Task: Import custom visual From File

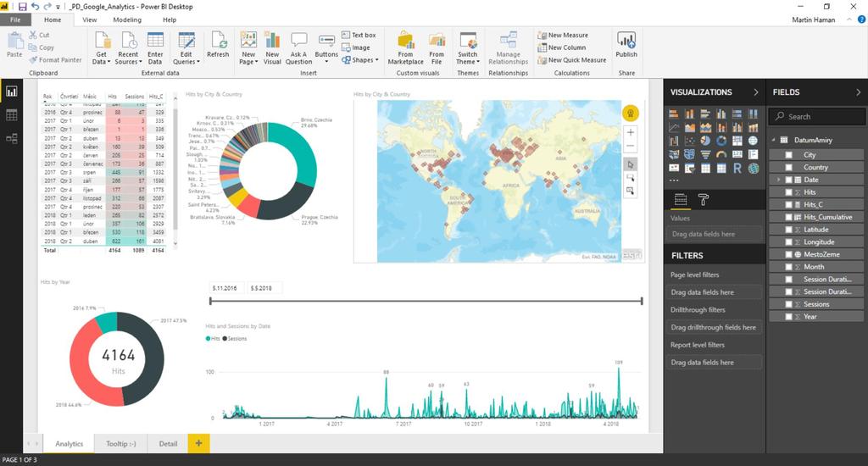Action: pyautogui.click(x=437, y=48)
